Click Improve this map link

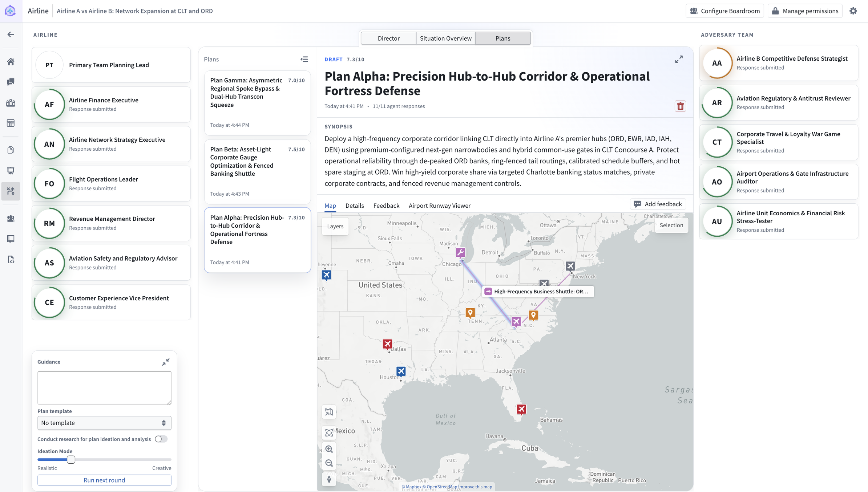pyautogui.click(x=475, y=487)
